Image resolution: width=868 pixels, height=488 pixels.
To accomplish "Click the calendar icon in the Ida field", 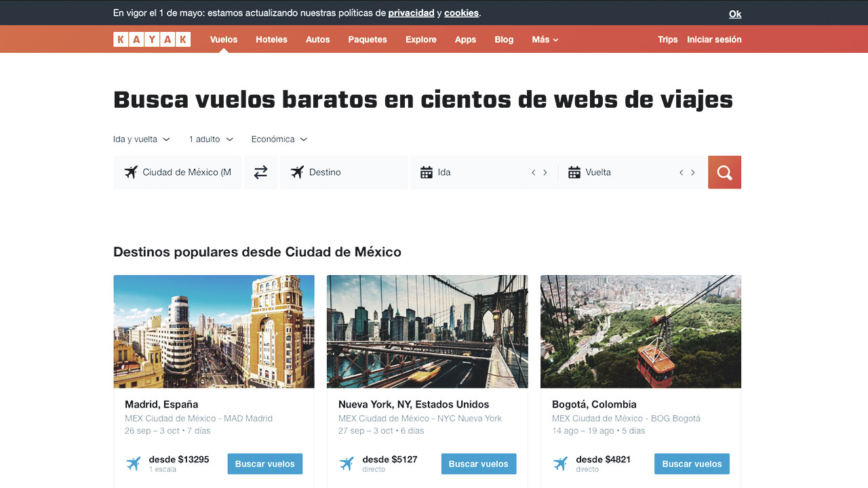I will (427, 172).
